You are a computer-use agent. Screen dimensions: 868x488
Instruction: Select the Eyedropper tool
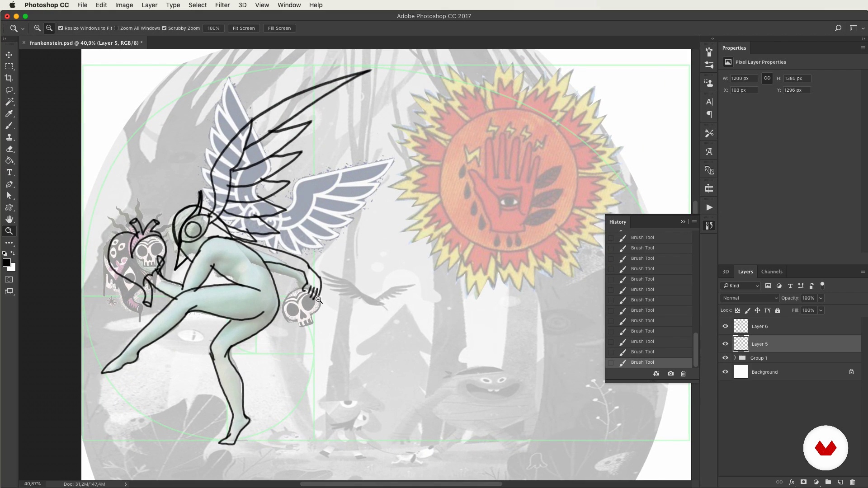(9, 114)
